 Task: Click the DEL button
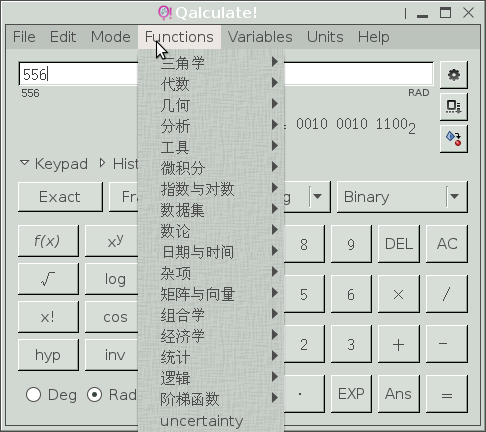[x=399, y=244]
